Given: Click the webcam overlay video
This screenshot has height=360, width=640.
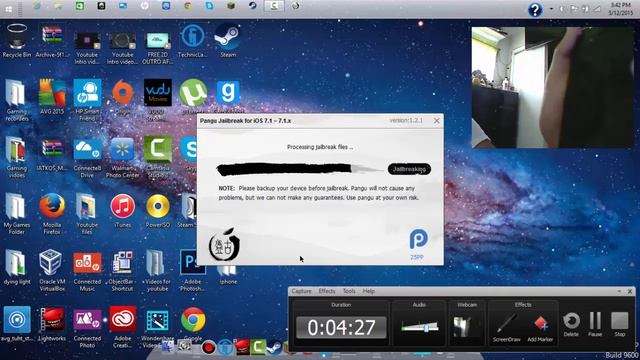Looking at the screenshot, I should (552, 87).
